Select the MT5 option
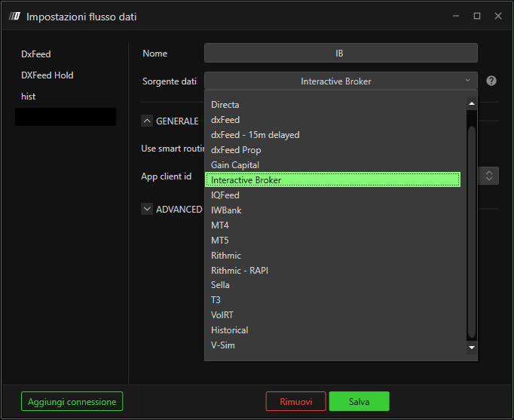The width and height of the screenshot is (514, 420). tap(332, 241)
